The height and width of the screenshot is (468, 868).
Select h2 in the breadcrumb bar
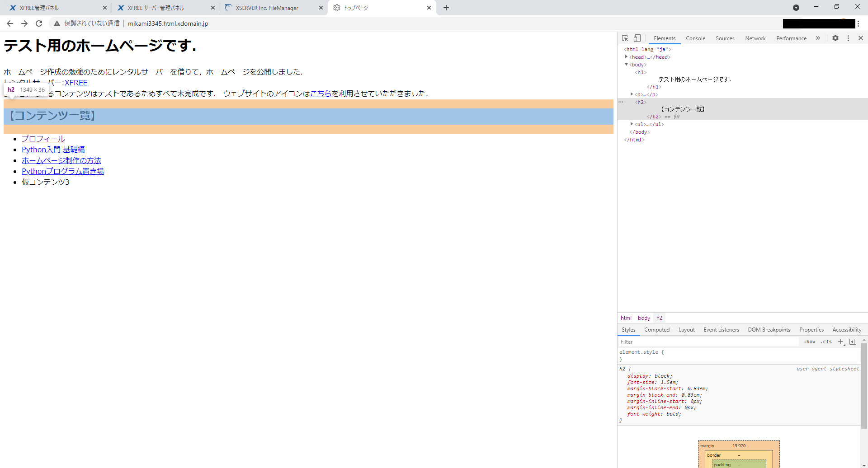coord(659,318)
